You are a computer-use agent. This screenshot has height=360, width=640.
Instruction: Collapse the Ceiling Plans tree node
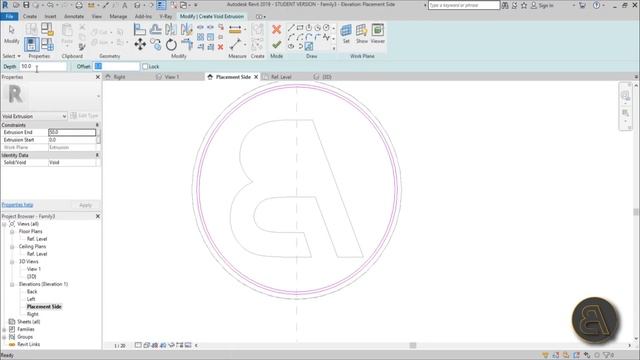tap(12, 247)
